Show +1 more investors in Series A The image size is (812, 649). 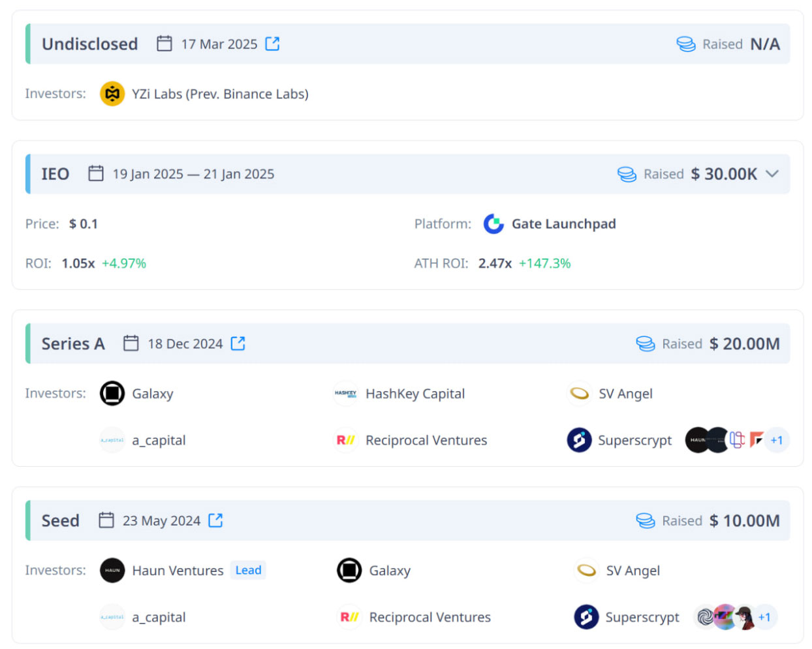click(777, 440)
